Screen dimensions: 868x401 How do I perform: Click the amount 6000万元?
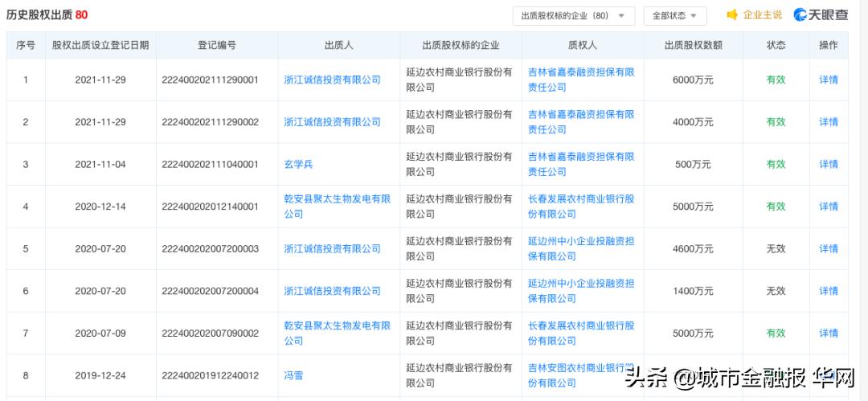point(693,80)
